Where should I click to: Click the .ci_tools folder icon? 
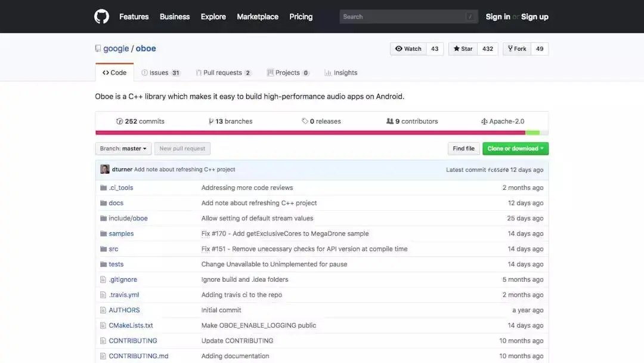(x=103, y=188)
